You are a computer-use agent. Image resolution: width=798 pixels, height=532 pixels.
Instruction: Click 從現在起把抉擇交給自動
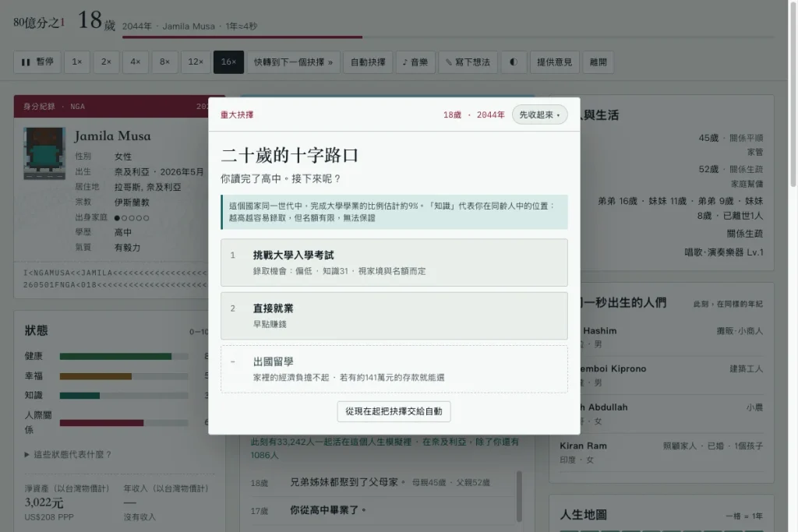click(x=394, y=411)
